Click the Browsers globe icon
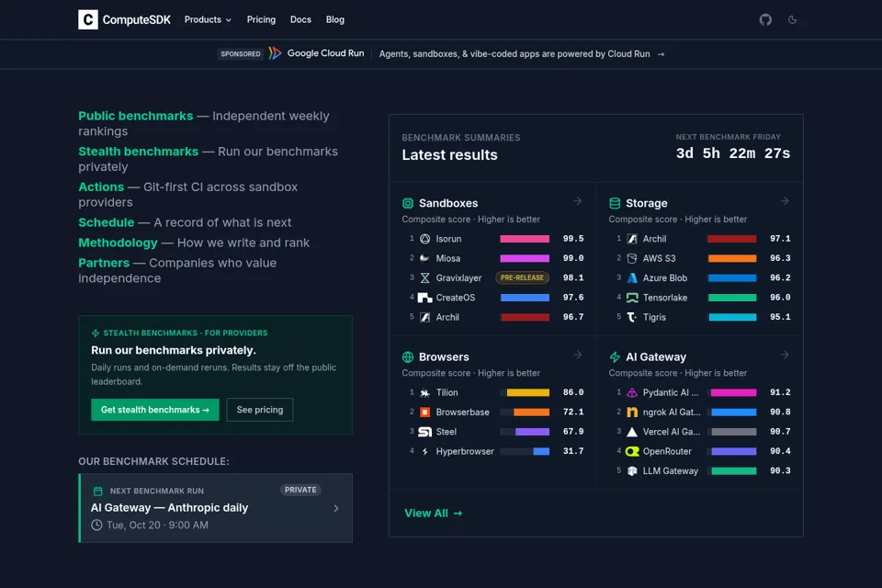Screen dimensions: 882x588 (x=408, y=356)
